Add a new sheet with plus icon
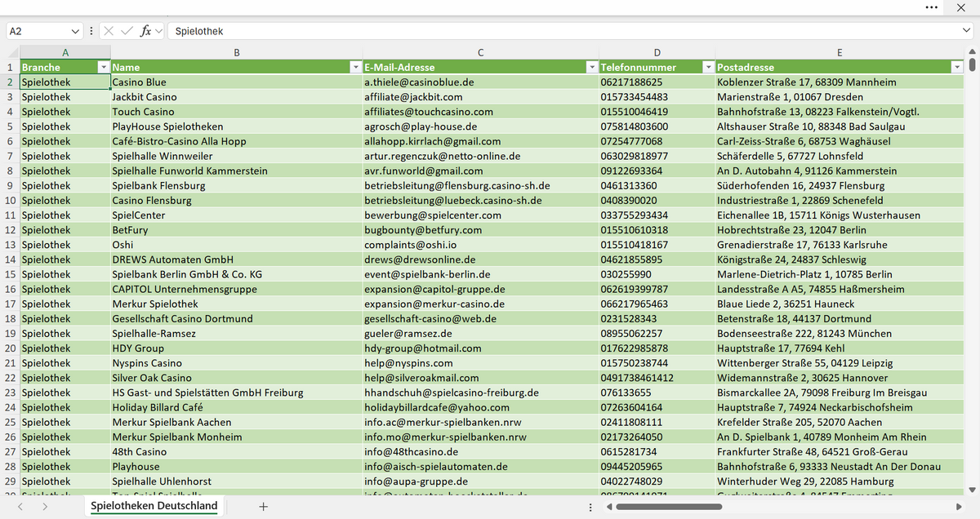The width and height of the screenshot is (980, 519). (263, 507)
